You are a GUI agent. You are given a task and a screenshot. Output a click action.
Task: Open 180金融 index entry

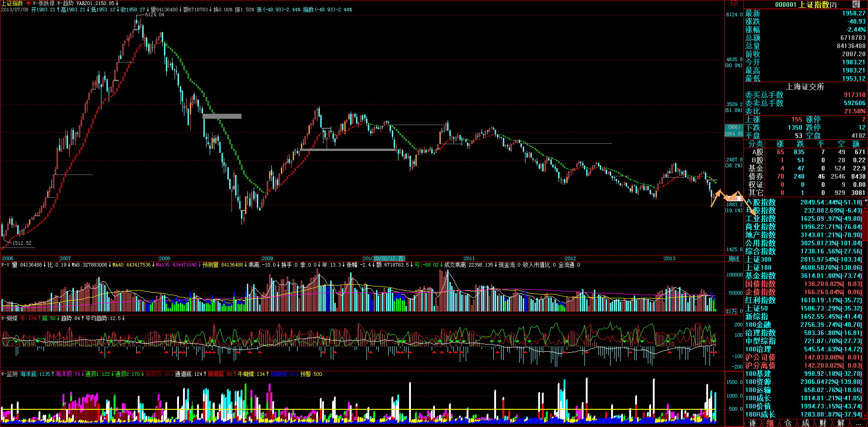coord(758,325)
